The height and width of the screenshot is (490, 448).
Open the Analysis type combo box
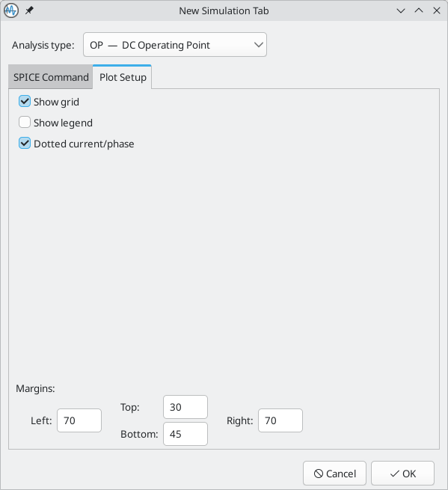[175, 45]
